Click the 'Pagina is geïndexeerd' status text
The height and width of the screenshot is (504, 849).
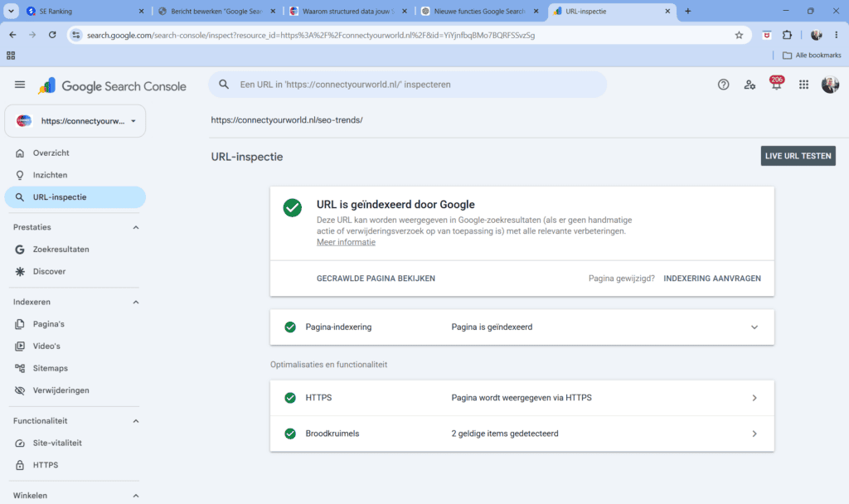tap(492, 327)
